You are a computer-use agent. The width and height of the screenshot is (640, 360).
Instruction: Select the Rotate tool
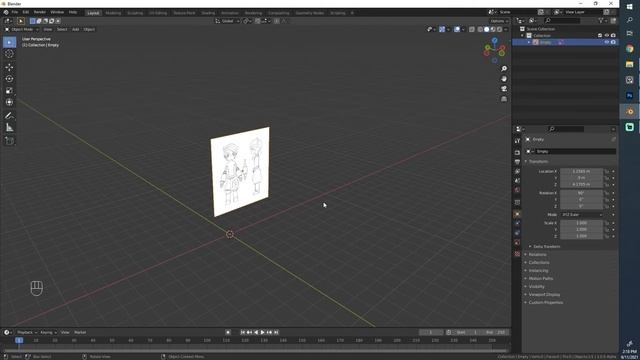tap(9, 79)
